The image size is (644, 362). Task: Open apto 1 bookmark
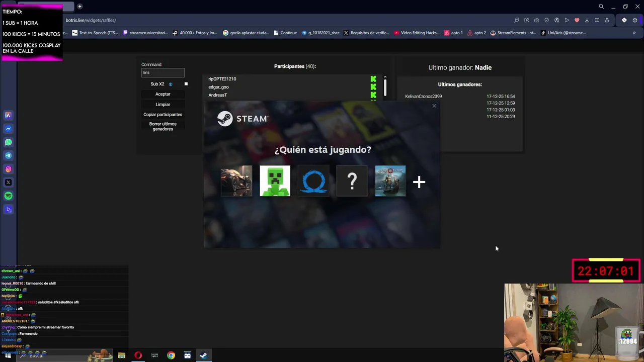pos(453,33)
